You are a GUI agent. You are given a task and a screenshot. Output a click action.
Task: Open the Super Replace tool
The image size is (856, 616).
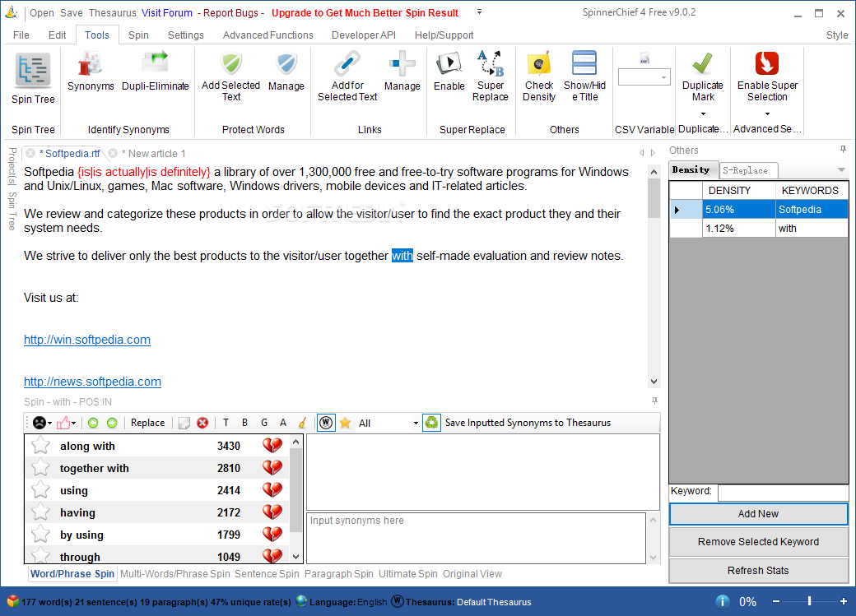click(491, 76)
